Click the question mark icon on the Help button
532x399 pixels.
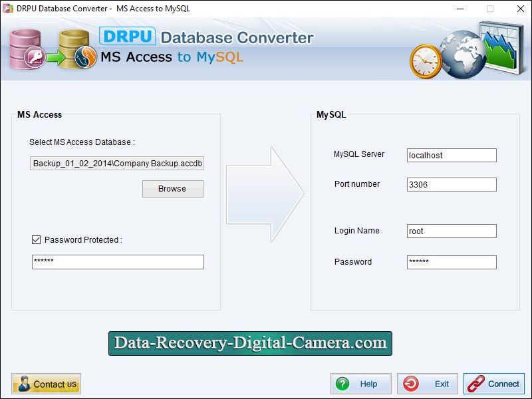click(342, 384)
